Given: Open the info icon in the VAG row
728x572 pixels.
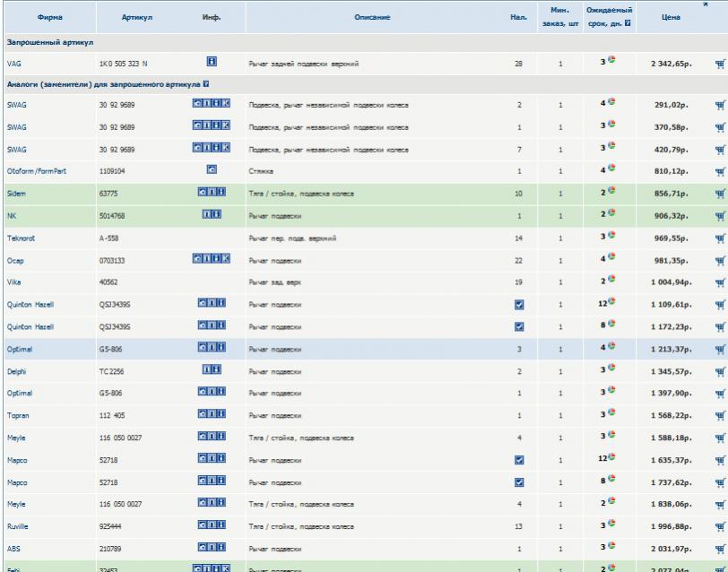Looking at the screenshot, I should 212,61.
